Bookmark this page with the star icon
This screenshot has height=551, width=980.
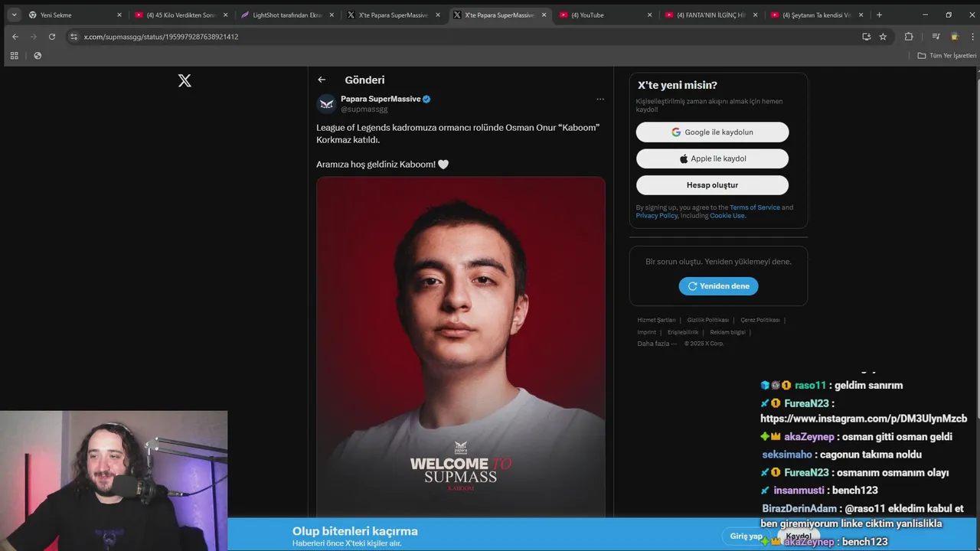883,36
